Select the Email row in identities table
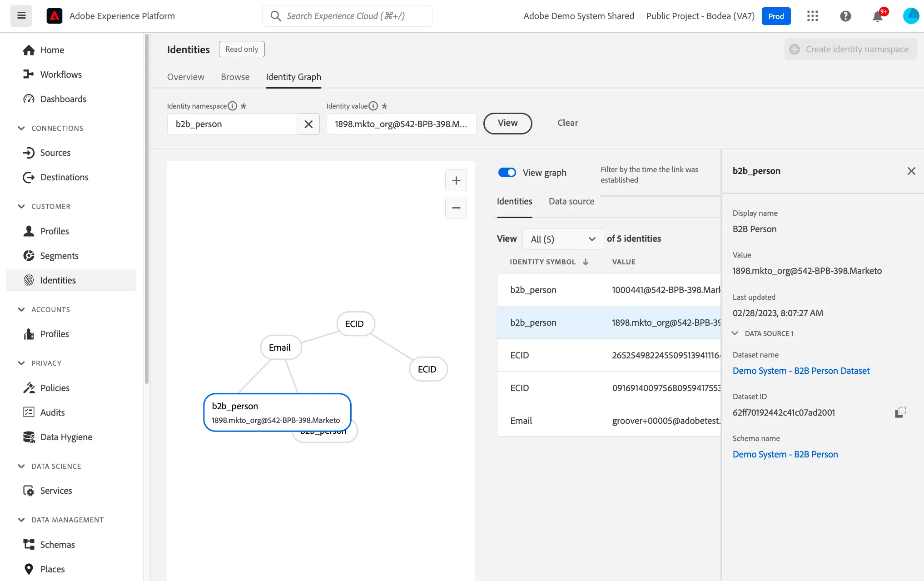Viewport: 924px width, 581px height. tap(609, 421)
